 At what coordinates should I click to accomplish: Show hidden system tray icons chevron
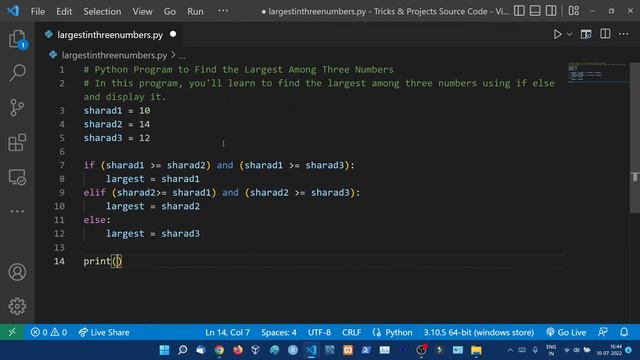click(x=510, y=350)
